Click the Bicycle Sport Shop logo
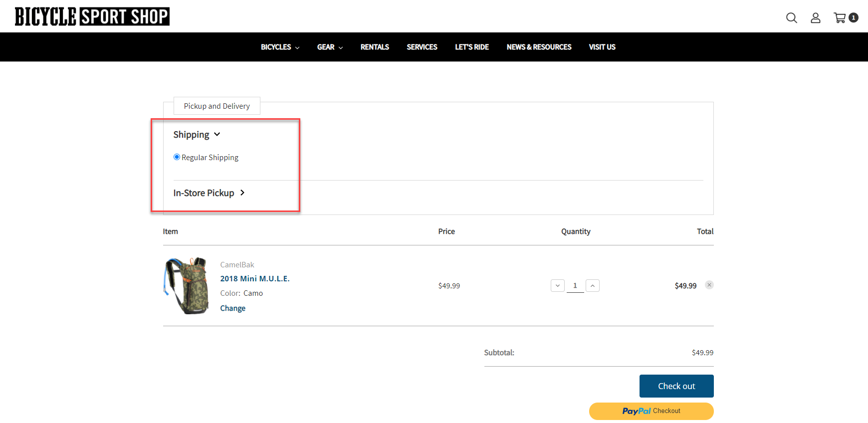868x423 pixels. click(x=92, y=16)
